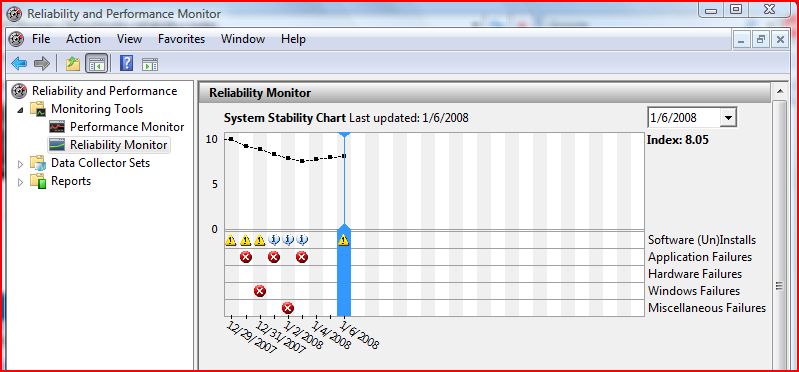Select Reliability Monitor in the tree

click(119, 145)
